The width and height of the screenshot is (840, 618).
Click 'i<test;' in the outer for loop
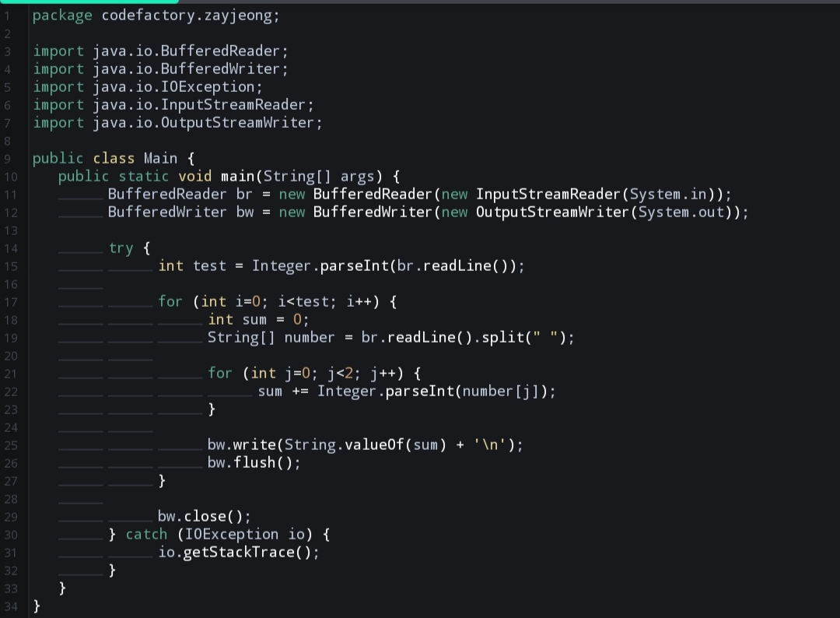click(x=307, y=302)
